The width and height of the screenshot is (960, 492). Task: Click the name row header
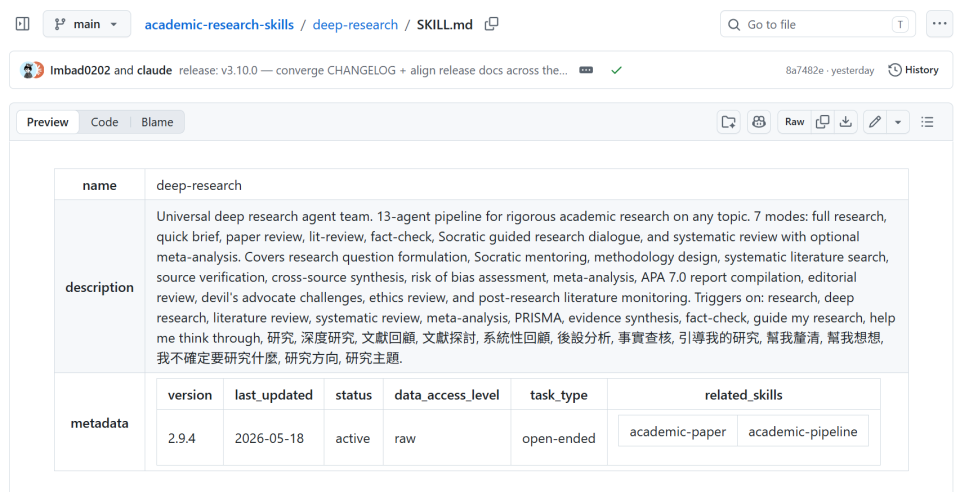point(99,185)
